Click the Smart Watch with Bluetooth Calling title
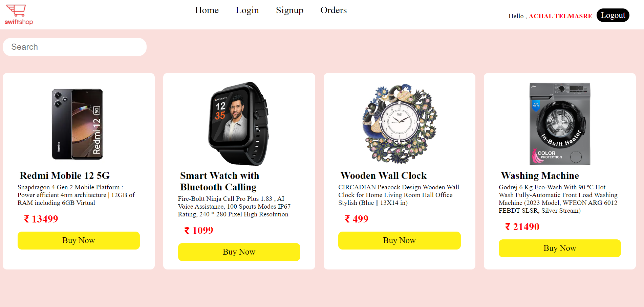Screen dimensions: 644x307 coord(219,181)
